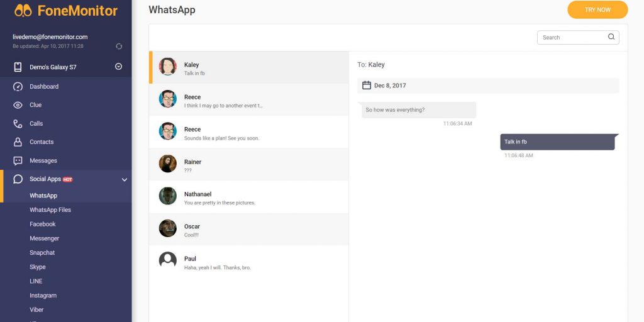This screenshot has height=322, width=644.
Task: Click the refresh sync icon beside update time
Action: (119, 47)
